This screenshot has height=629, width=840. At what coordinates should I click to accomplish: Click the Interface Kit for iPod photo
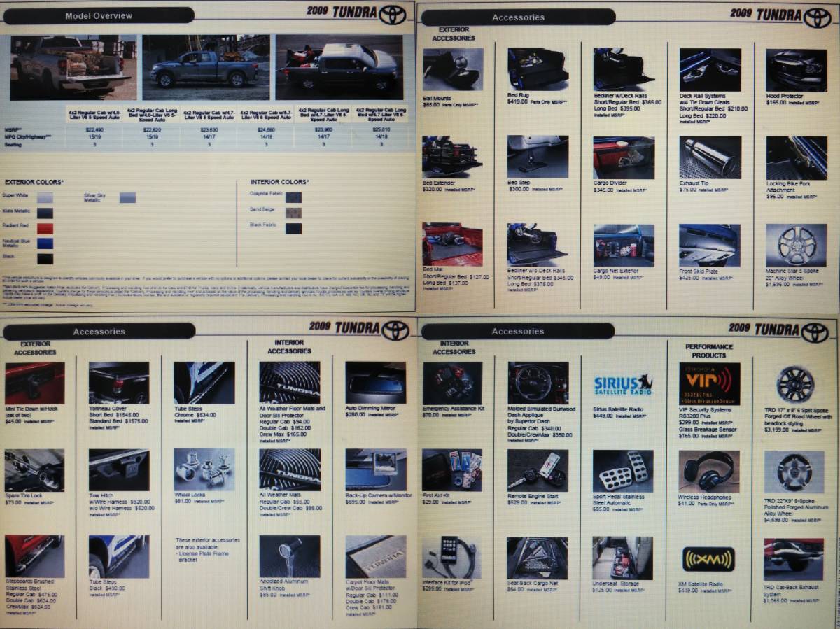(452, 558)
